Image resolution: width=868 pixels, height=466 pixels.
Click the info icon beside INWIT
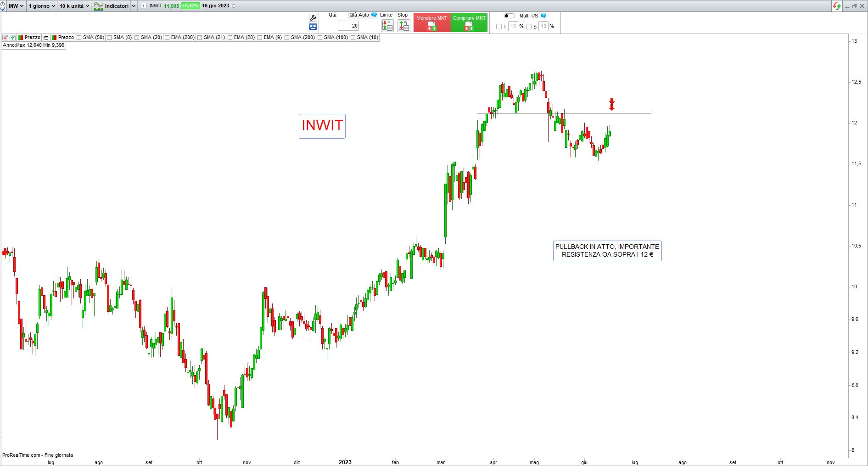(x=144, y=6)
